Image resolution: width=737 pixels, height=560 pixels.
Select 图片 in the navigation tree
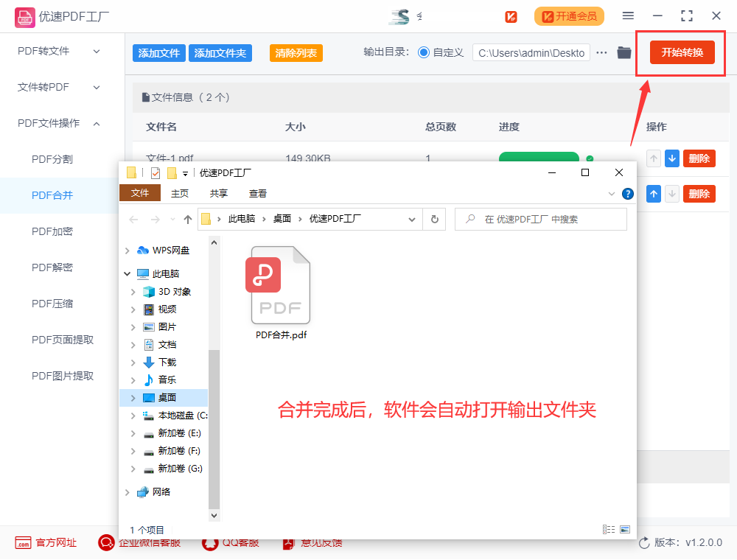click(167, 327)
